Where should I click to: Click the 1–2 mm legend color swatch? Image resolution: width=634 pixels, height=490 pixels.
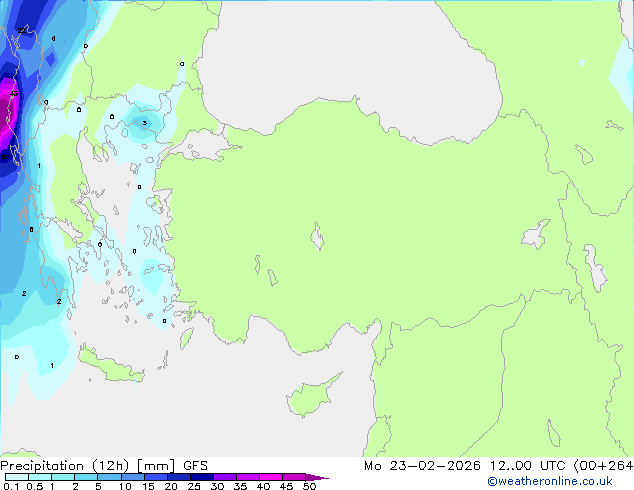click(63, 477)
